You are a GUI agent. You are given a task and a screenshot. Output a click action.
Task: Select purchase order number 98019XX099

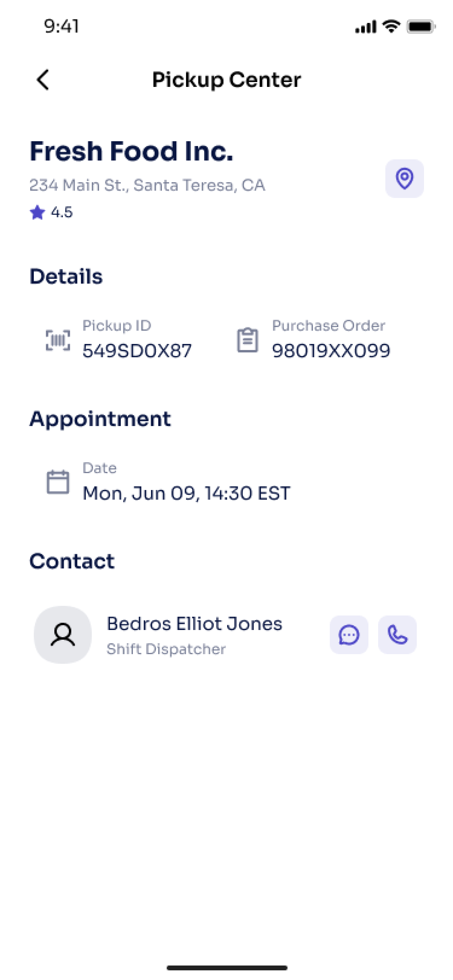point(331,351)
